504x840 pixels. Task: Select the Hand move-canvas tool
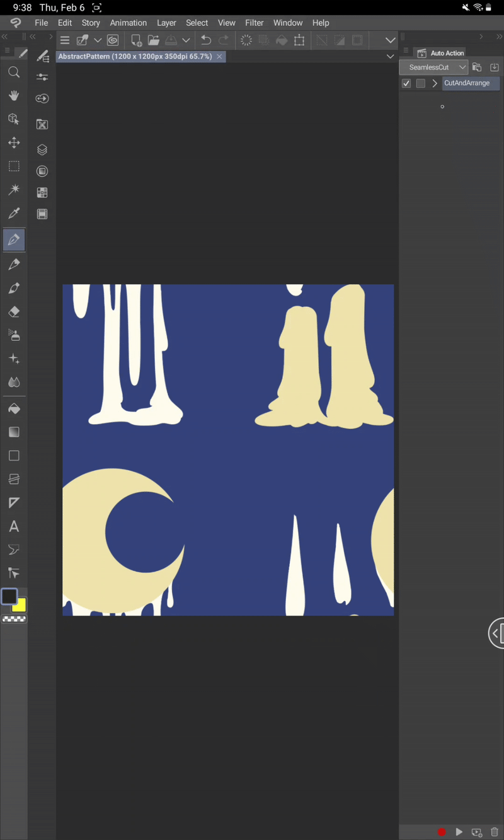[x=14, y=96]
